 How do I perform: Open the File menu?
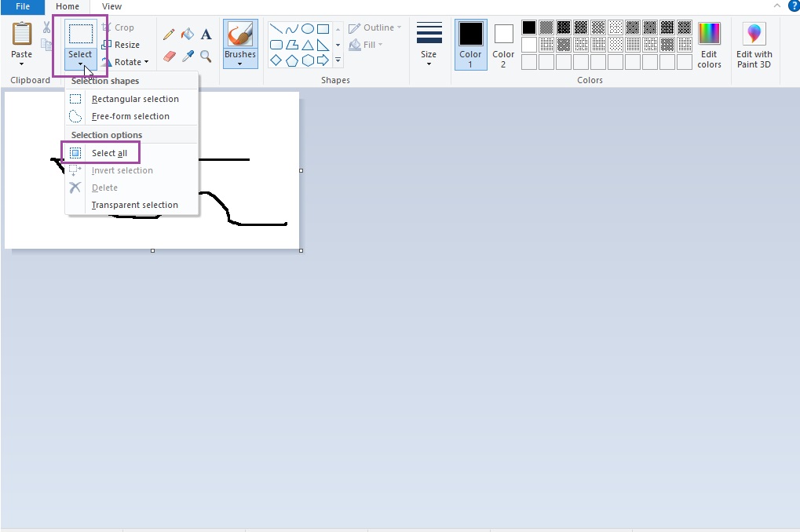(x=22, y=6)
